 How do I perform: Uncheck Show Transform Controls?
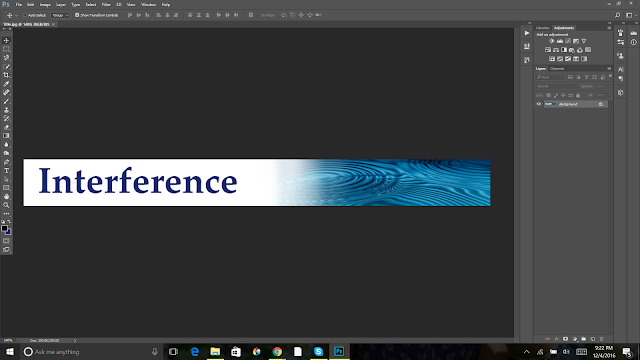[x=77, y=15]
